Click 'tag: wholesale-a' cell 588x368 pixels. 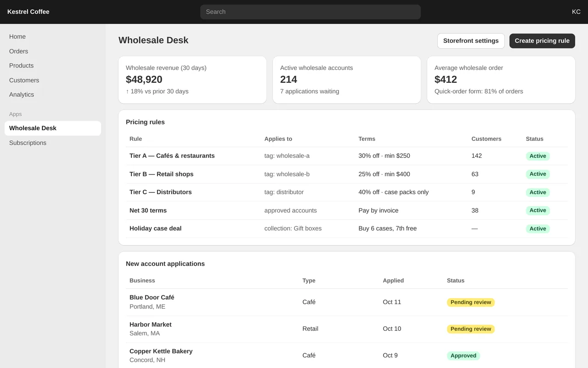287,156
